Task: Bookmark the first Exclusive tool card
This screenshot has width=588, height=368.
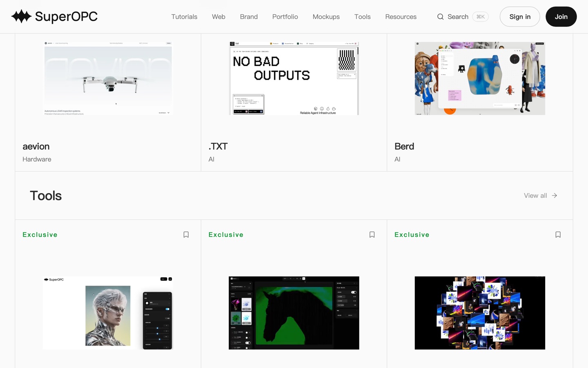Action: 186,235
